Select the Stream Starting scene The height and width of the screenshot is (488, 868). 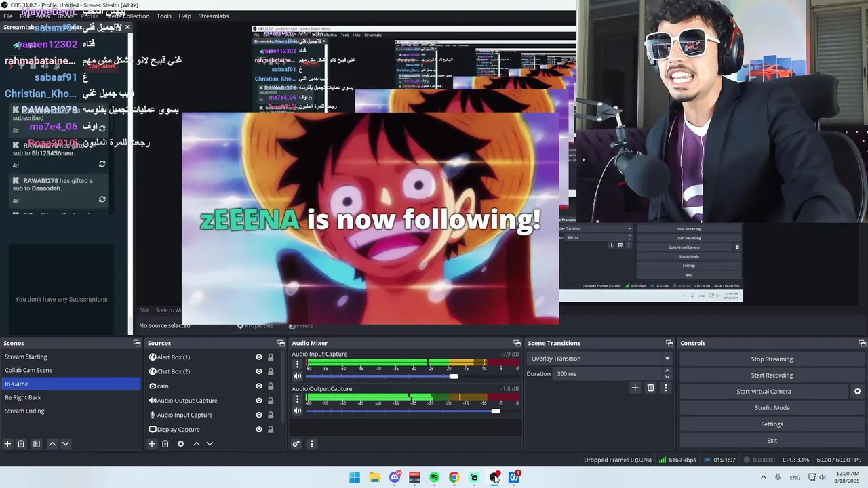(71, 357)
